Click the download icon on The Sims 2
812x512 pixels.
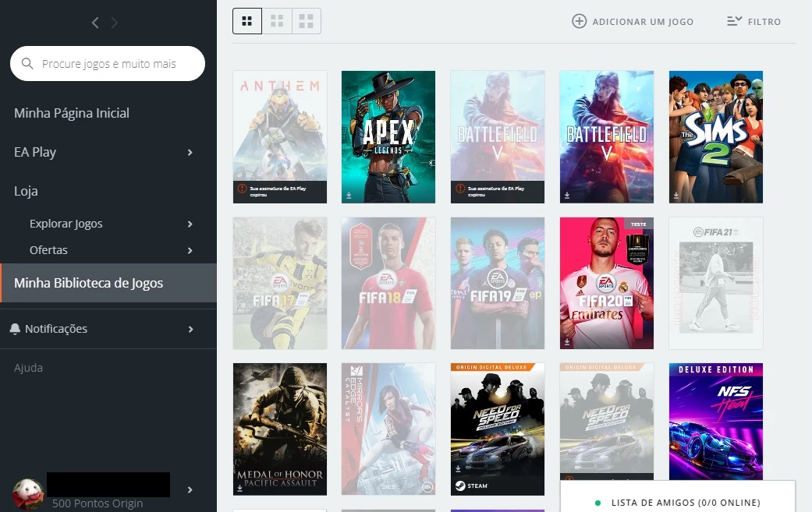[x=676, y=196]
